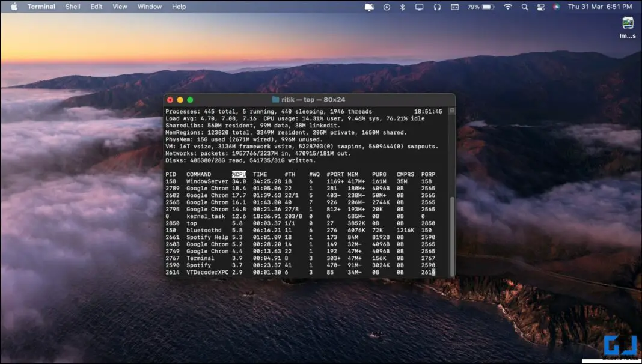
Task: Minimize Terminal using the yellow button
Action: (180, 99)
